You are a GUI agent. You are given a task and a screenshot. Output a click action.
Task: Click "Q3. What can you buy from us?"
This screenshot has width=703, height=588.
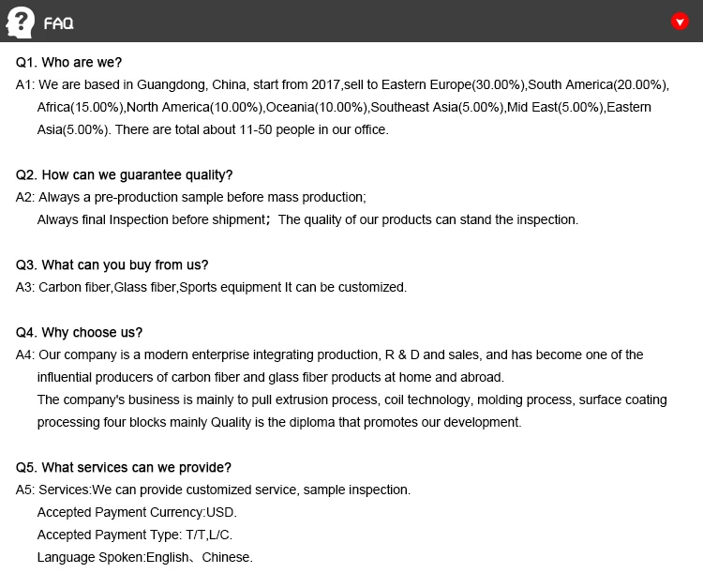(x=112, y=265)
